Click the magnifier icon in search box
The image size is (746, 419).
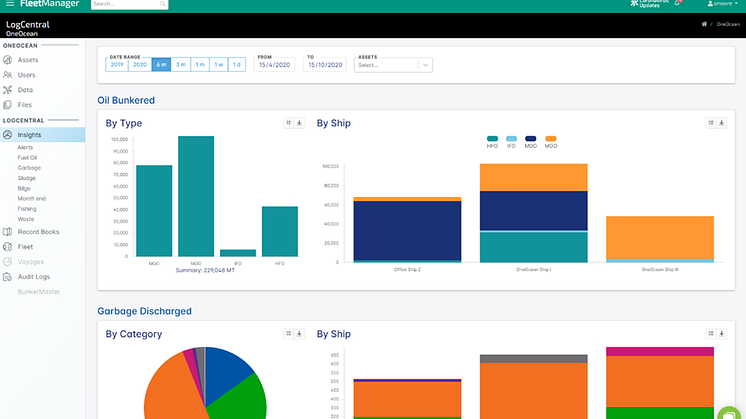click(x=163, y=4)
